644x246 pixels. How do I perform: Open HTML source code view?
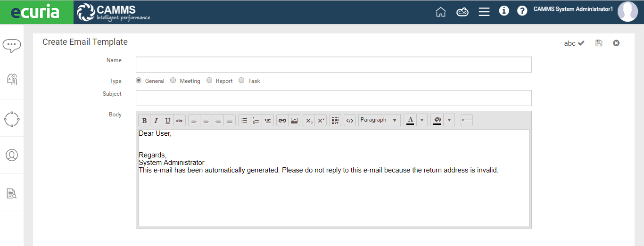point(350,121)
